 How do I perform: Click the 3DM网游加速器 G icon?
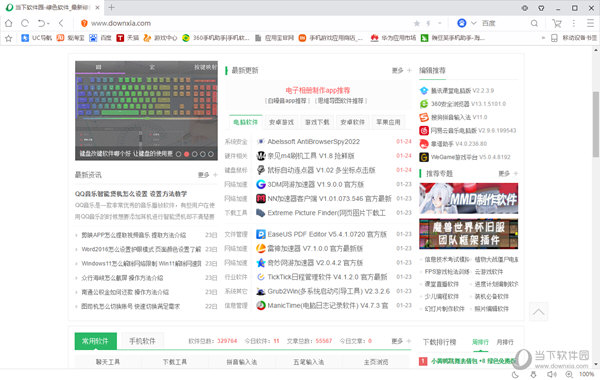click(x=261, y=184)
